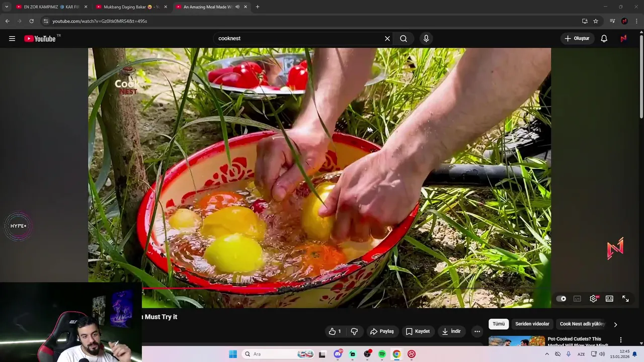Open more actions three-dot menu under video
Viewport: 644px width, 362px height.
tap(477, 331)
